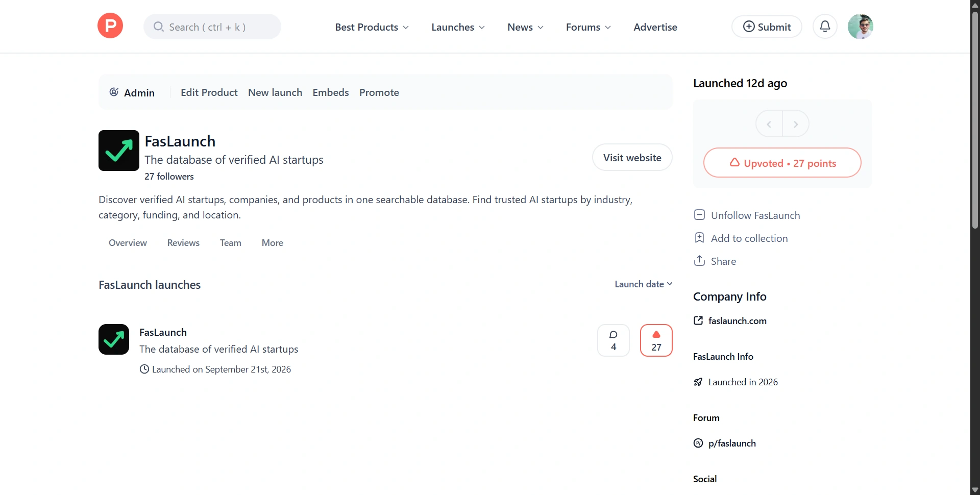Open Edit Product in the admin bar
The width and height of the screenshot is (980, 495).
click(x=209, y=92)
